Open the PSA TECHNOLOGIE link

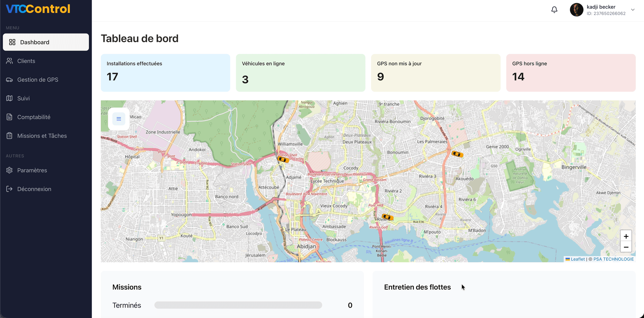tap(613, 259)
